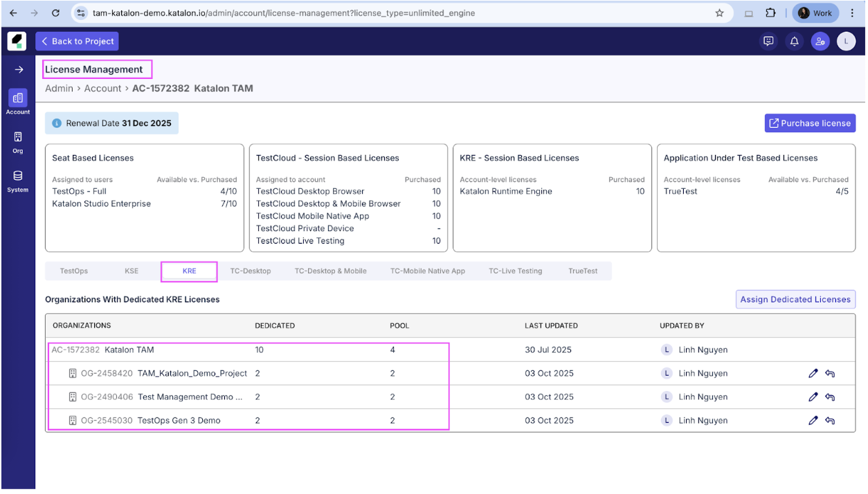Click the Purchase license button

(x=809, y=122)
